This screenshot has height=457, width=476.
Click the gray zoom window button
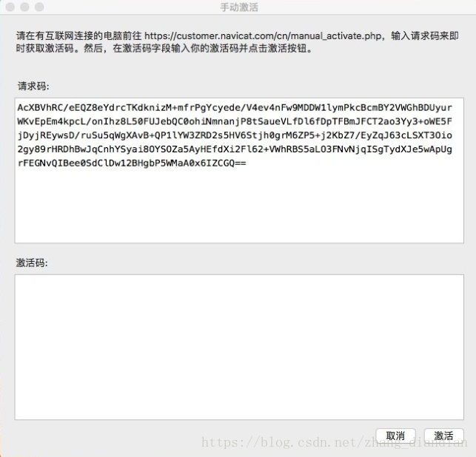tap(39, 7)
